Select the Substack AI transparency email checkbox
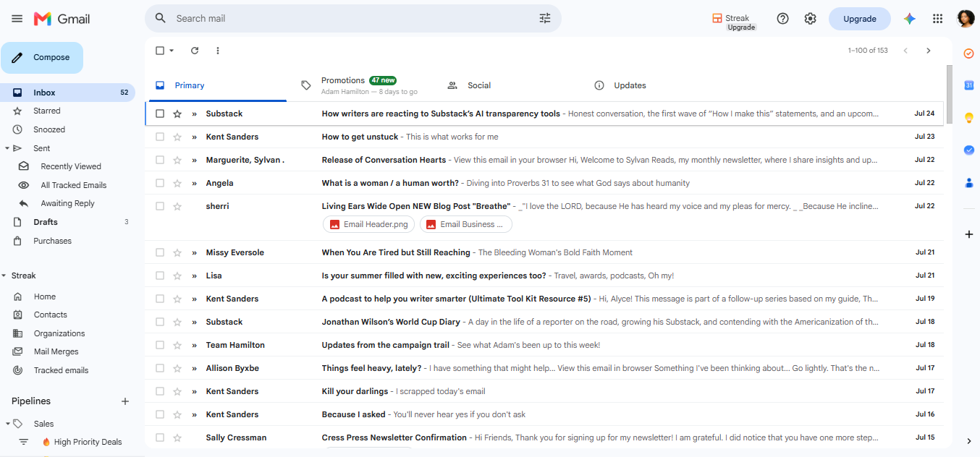Viewport: 980px width, 457px height. point(160,114)
